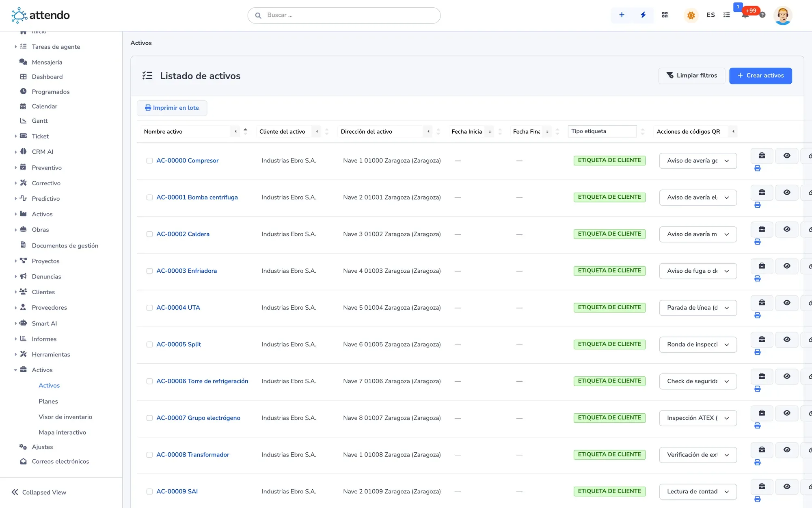Check the AC-00003 Enfriadora row checkbox
The width and height of the screenshot is (812, 508).
point(149,271)
